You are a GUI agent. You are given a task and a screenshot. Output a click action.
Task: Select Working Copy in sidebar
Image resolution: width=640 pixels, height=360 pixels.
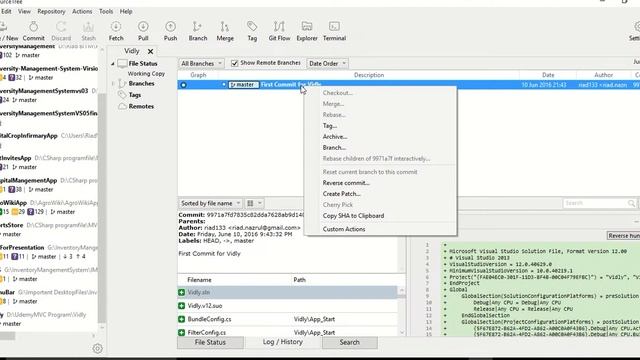146,74
